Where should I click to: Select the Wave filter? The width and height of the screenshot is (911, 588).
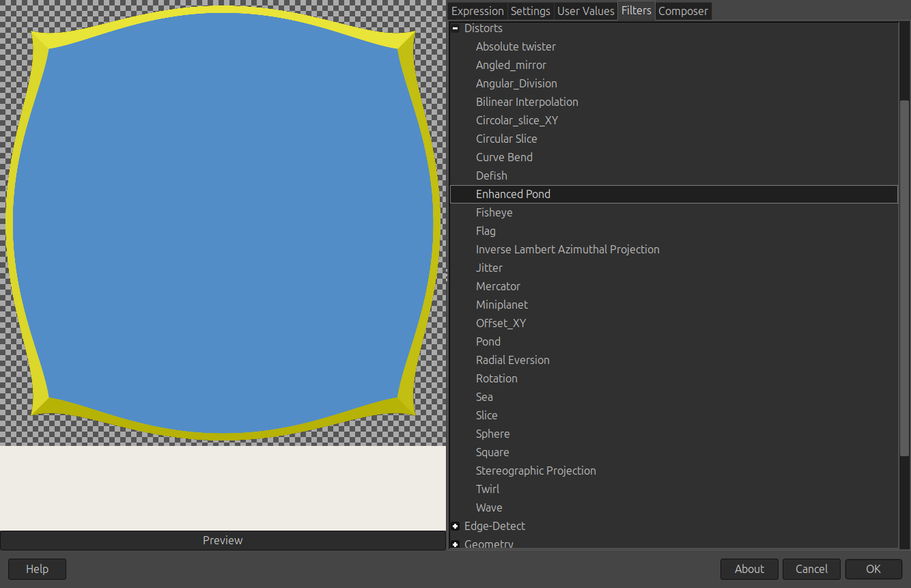pyautogui.click(x=489, y=507)
